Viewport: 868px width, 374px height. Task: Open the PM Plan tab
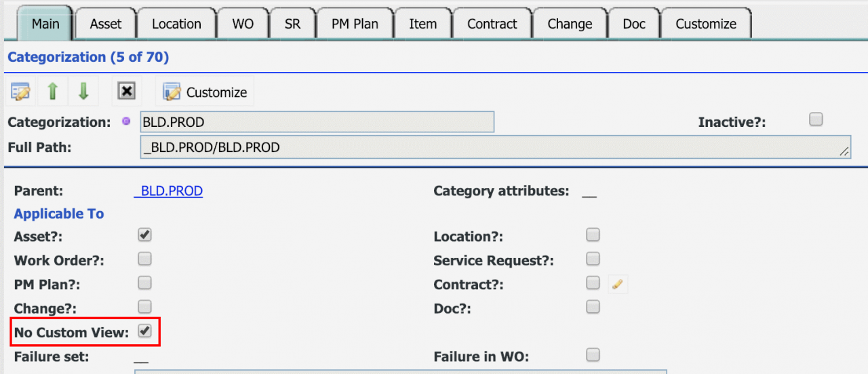[355, 24]
